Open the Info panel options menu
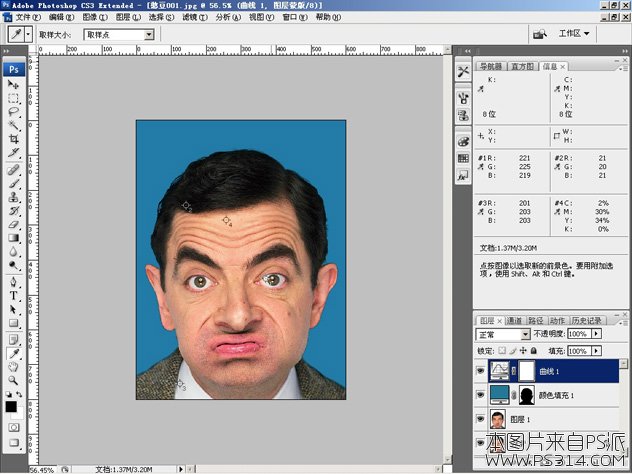The image size is (632, 474). point(625,69)
